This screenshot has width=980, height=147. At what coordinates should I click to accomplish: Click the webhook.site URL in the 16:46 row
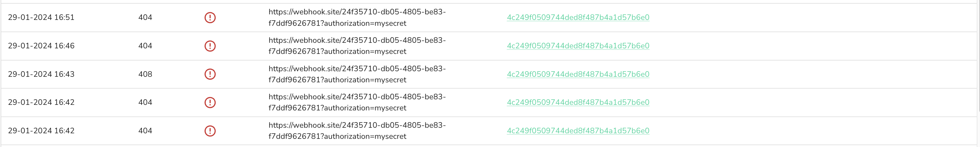(357, 46)
